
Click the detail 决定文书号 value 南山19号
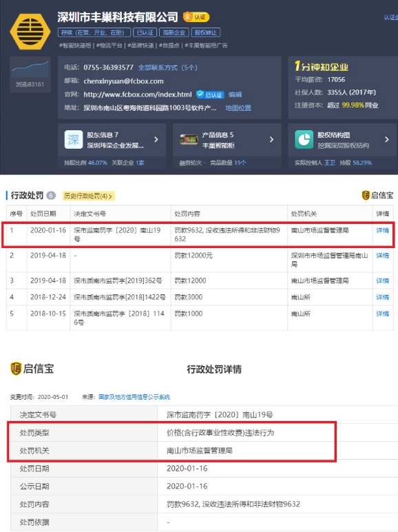[x=220, y=415]
